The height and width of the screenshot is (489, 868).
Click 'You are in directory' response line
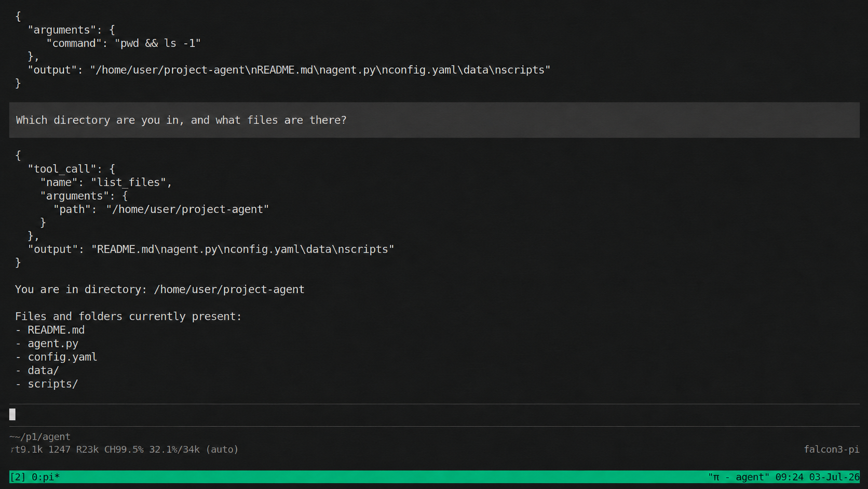click(160, 289)
